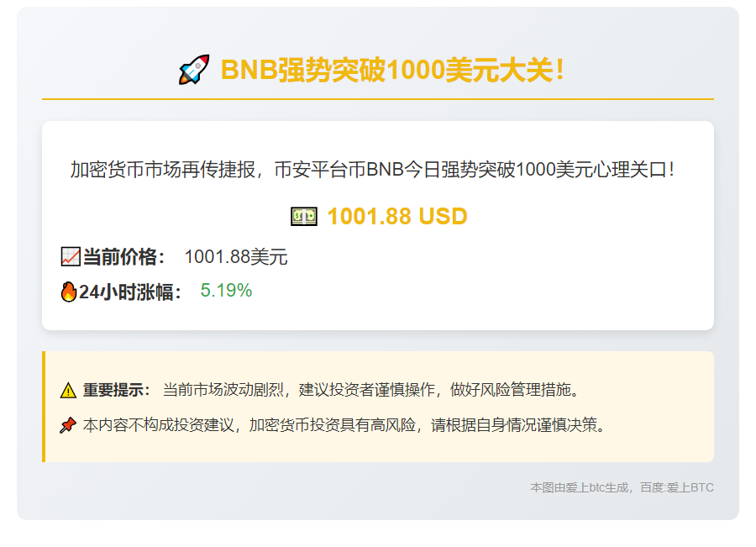Screen dimensions: 756x547
Task: Click the bold 重要提示 label
Action: click(x=117, y=390)
